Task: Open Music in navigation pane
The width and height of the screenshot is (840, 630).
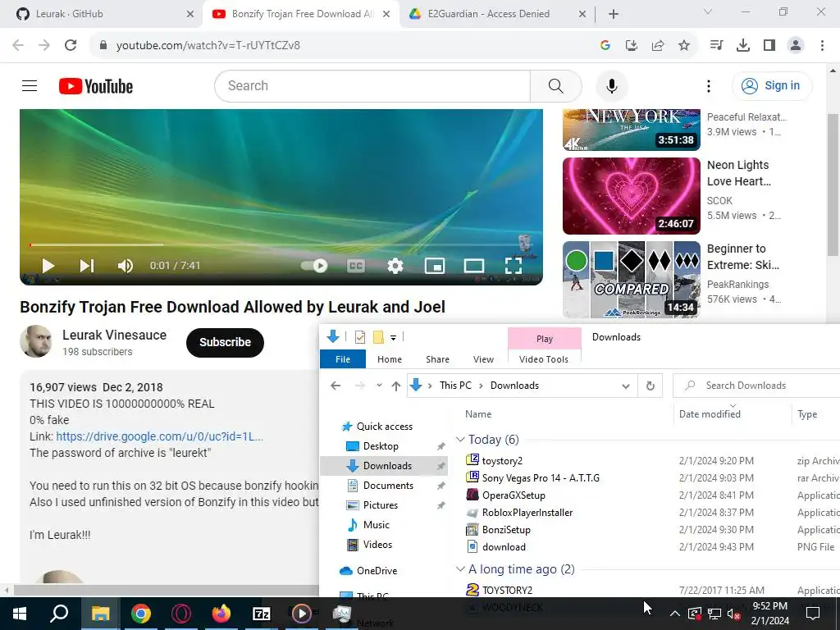Action: click(x=376, y=525)
